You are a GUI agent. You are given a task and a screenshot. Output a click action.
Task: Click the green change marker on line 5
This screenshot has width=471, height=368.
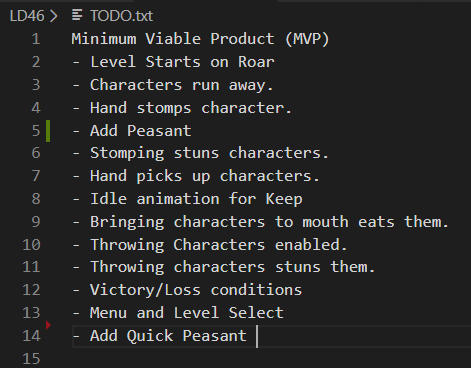tap(48, 131)
